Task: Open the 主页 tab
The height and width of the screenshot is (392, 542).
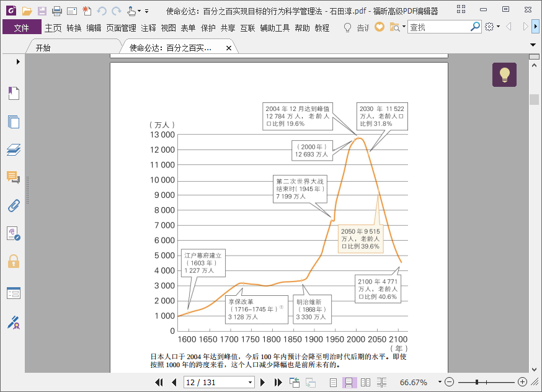Action: point(53,28)
